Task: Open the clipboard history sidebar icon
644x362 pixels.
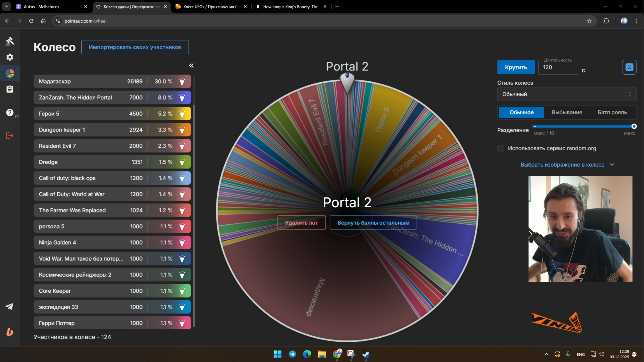Action: [10, 89]
